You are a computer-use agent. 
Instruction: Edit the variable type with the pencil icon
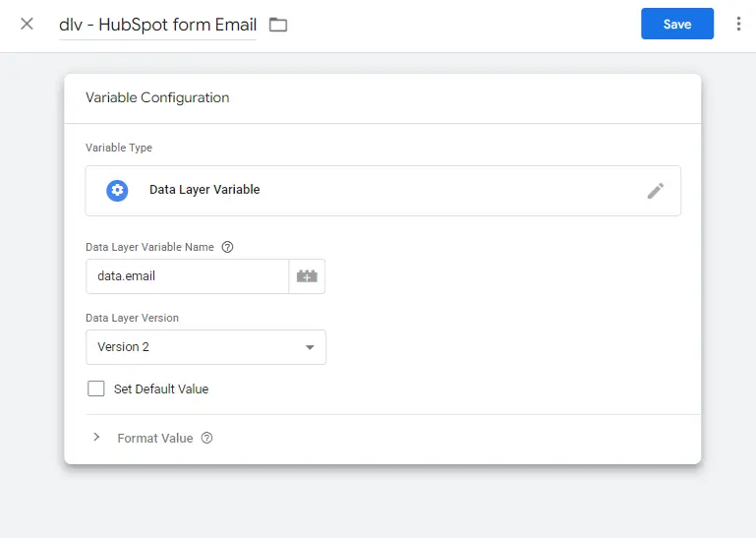click(x=656, y=191)
